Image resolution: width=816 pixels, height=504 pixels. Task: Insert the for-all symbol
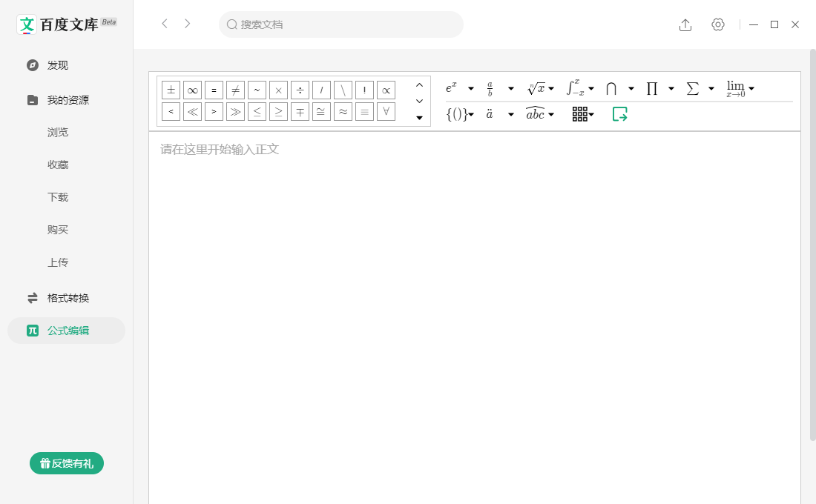[386, 112]
